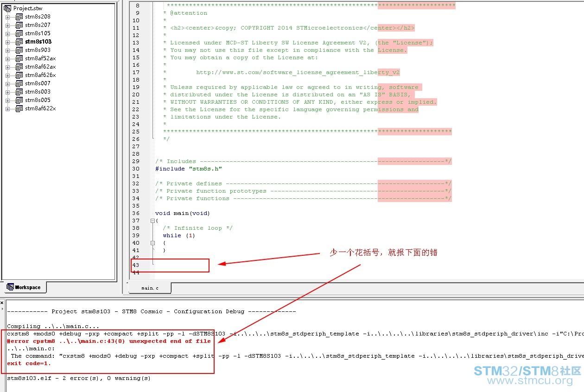Click the "exit code=1." output line
Screen dimensions: 584x392
coord(29,363)
